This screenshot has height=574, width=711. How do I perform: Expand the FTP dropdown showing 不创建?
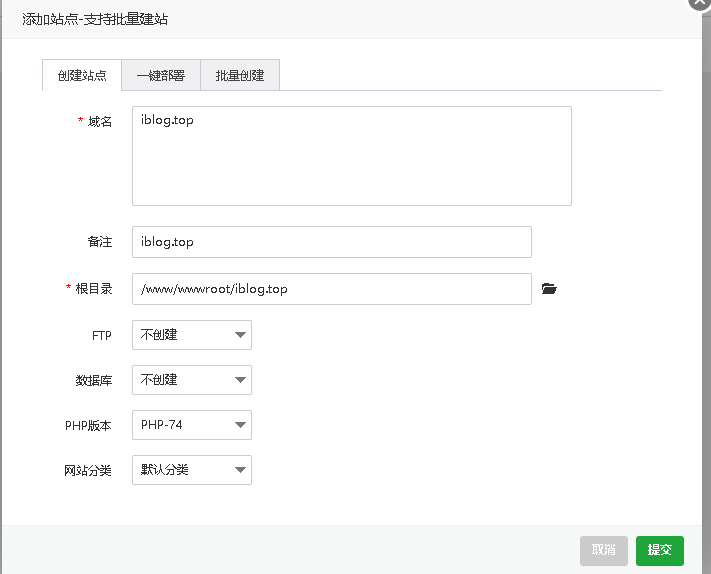[191, 335]
